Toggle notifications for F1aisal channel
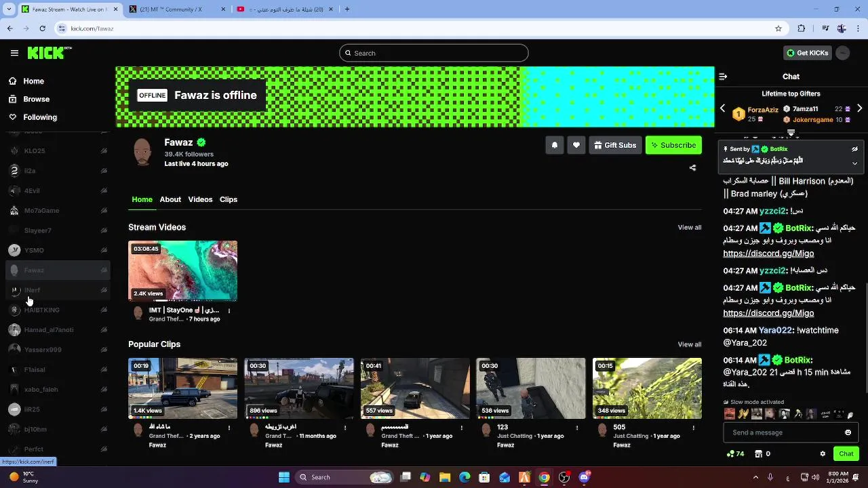Screen dimensions: 868x488 coord(104,369)
